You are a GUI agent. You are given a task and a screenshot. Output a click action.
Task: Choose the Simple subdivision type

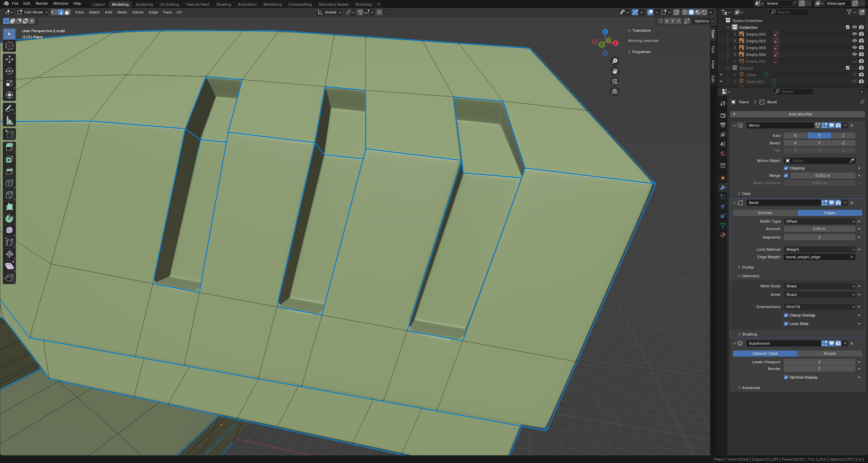pos(829,354)
